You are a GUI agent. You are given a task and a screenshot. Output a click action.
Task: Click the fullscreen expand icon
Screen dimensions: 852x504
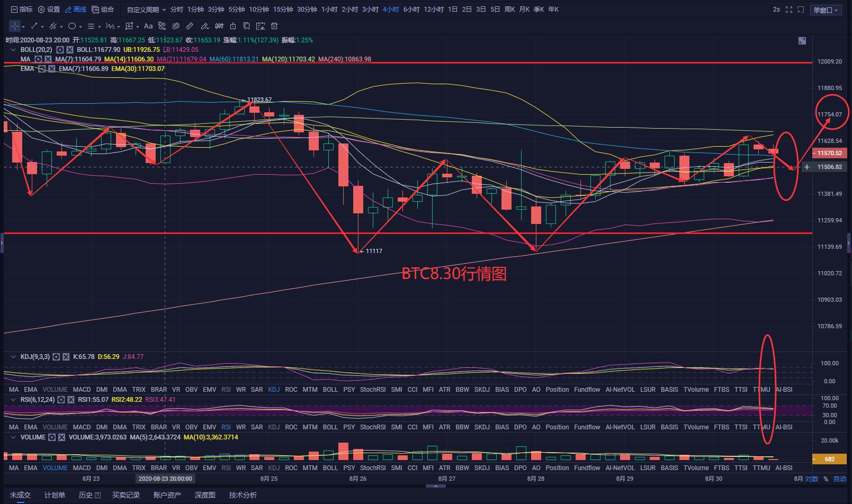pos(789,10)
